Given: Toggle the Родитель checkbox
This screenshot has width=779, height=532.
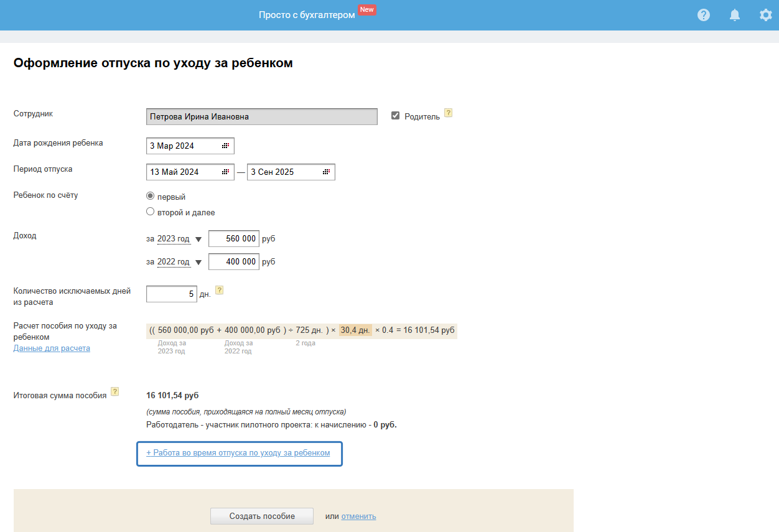Looking at the screenshot, I should (395, 116).
